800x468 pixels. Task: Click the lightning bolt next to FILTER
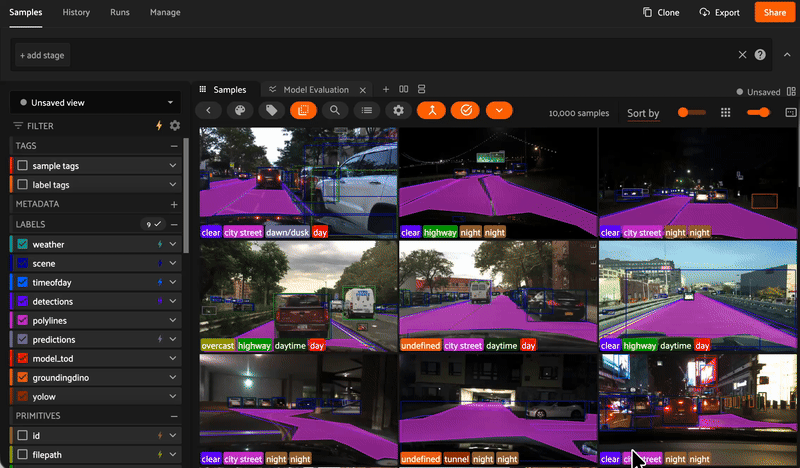[x=158, y=126]
